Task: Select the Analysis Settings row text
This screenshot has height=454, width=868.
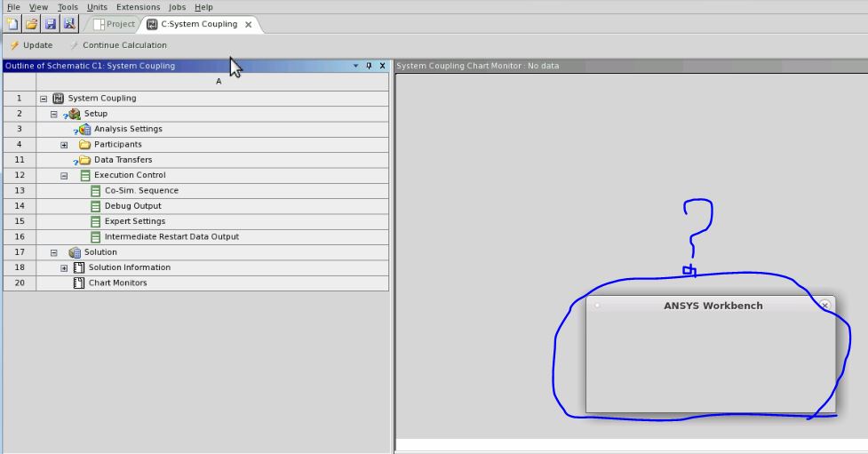Action: click(x=128, y=129)
